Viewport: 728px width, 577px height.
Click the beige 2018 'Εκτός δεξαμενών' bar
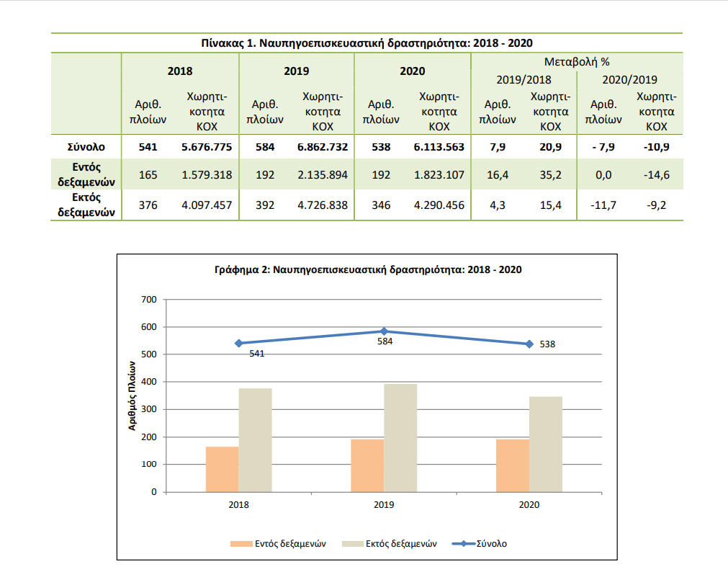(x=255, y=440)
